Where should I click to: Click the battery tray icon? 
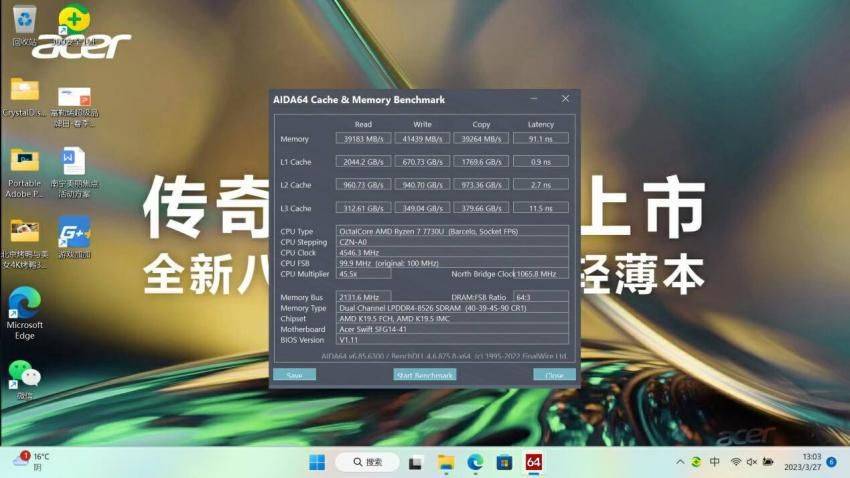768,462
